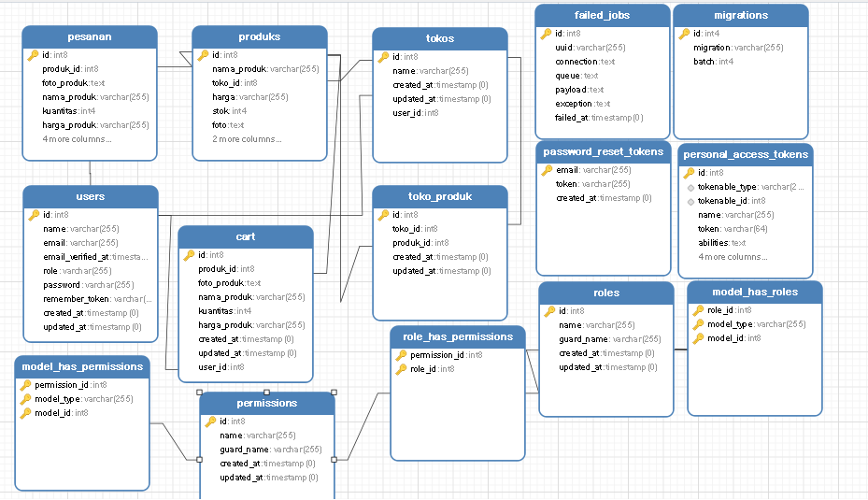This screenshot has height=500, width=868.
Task: Select the password_reset_tokens table header
Action: [604, 152]
